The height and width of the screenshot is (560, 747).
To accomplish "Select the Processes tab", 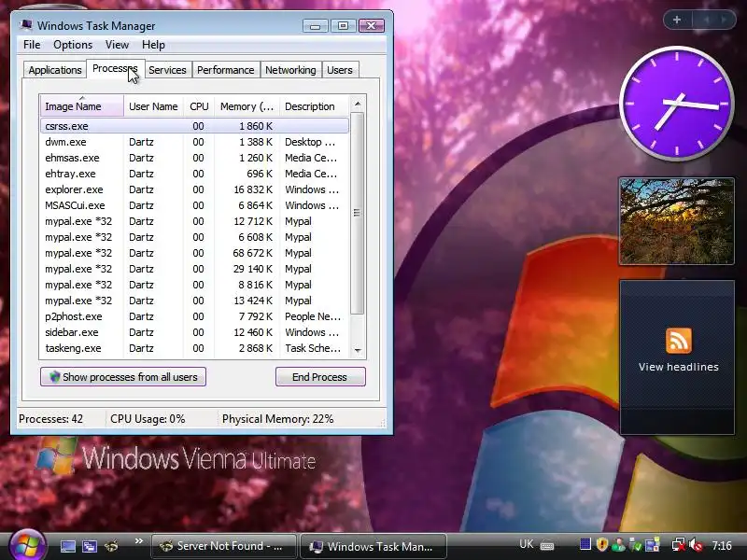I will pyautogui.click(x=115, y=68).
